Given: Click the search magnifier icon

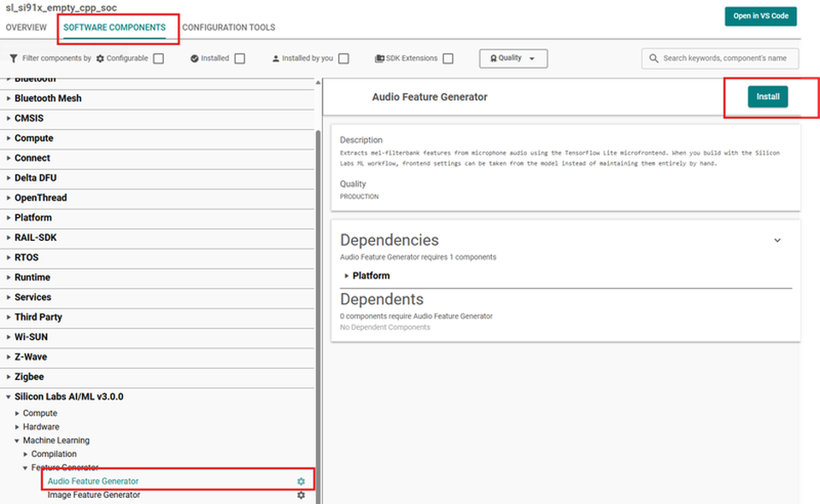Looking at the screenshot, I should coord(653,59).
